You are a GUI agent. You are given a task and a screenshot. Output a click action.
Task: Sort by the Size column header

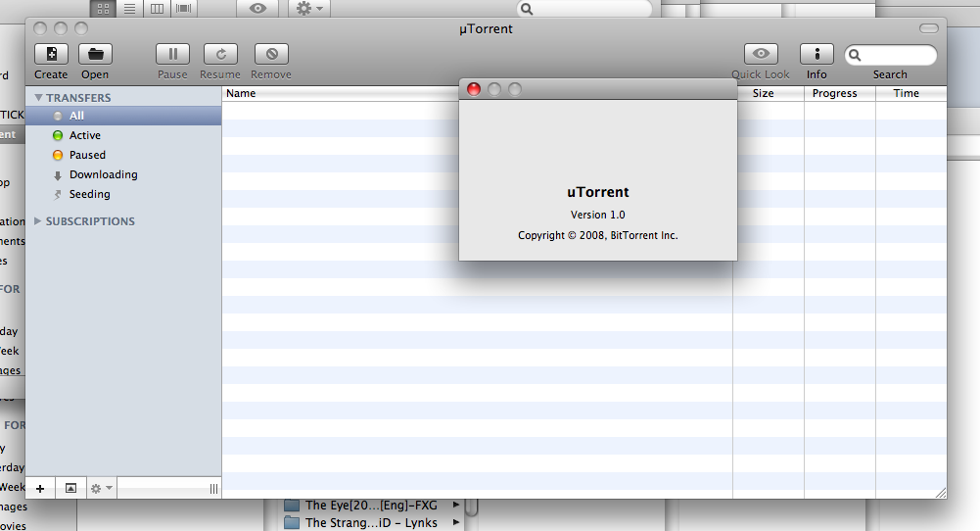point(769,93)
